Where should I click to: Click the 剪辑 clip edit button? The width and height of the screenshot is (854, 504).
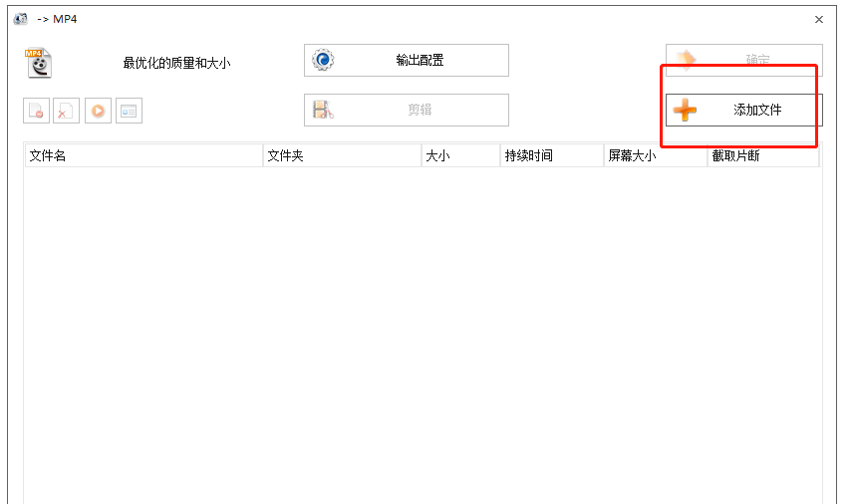click(407, 110)
